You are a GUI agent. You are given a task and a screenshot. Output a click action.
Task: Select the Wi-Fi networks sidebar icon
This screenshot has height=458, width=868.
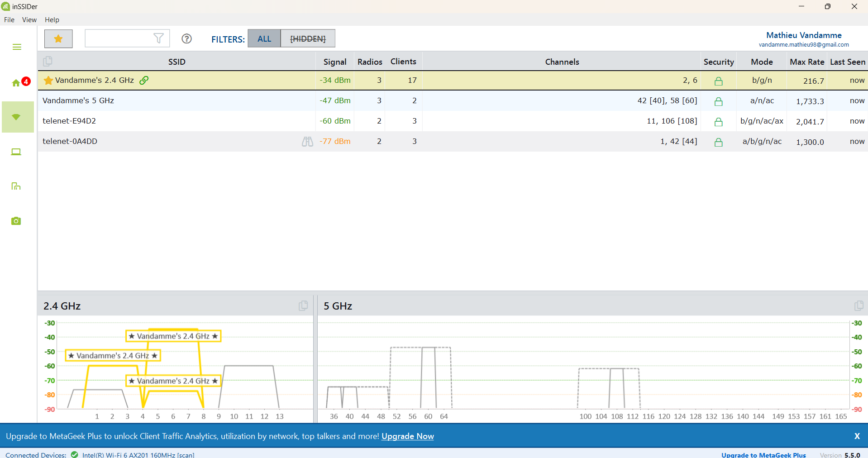pos(17,117)
